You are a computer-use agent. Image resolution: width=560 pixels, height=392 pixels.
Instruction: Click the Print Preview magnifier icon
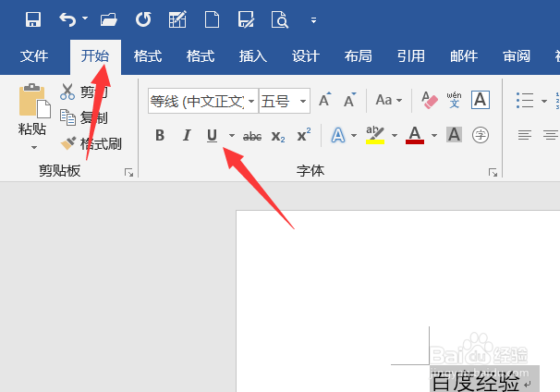280,19
